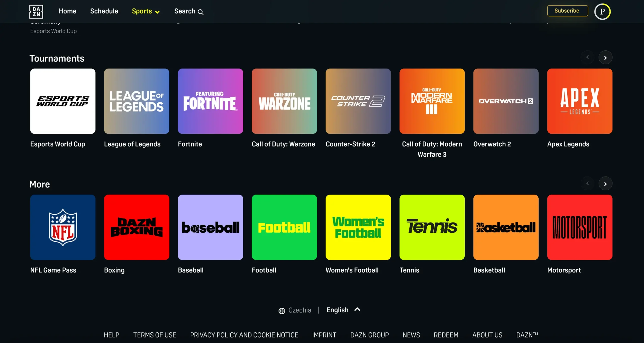Click the Home menu tab

pyautogui.click(x=66, y=11)
